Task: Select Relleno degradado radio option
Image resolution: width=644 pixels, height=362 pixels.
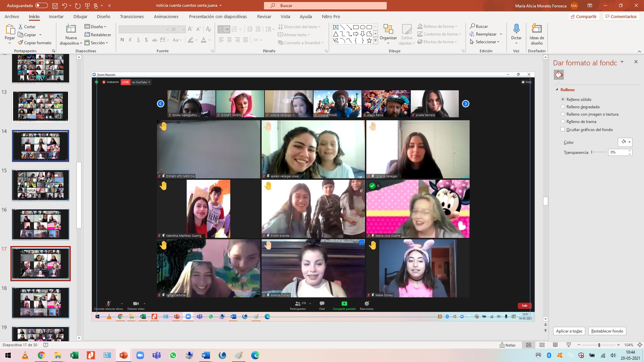Action: [x=563, y=107]
